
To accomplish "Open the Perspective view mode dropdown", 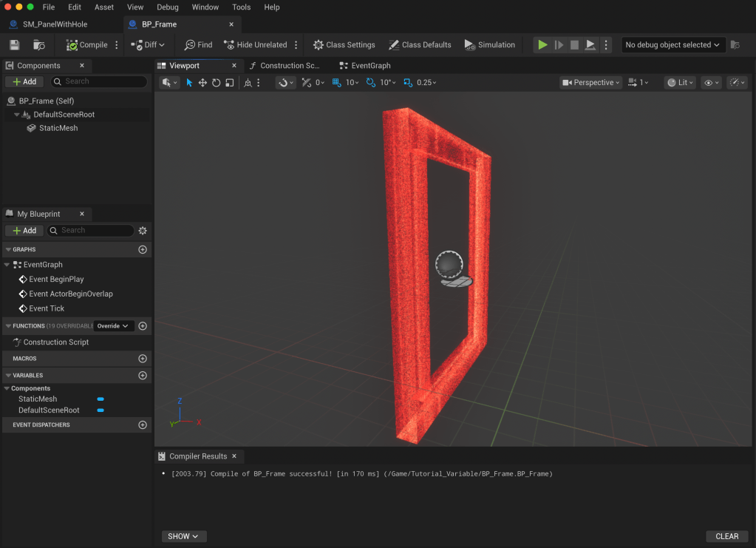I will 590,83.
